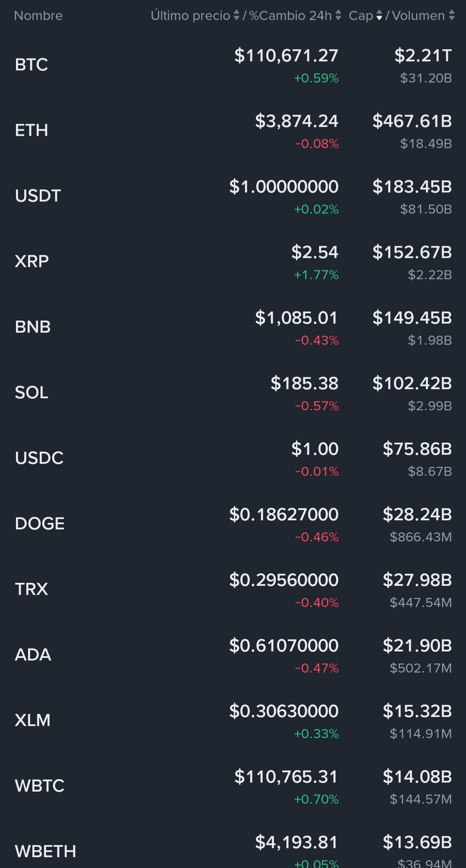Open the BTC row

tap(31, 65)
